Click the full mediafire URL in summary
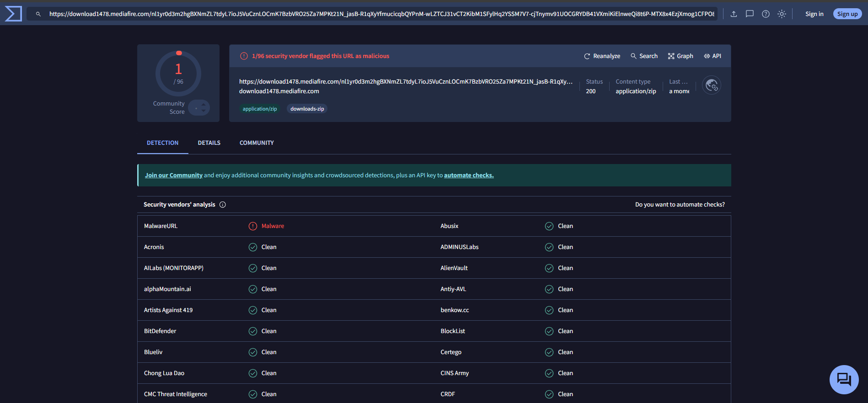Image resolution: width=868 pixels, height=403 pixels. pyautogui.click(x=406, y=82)
